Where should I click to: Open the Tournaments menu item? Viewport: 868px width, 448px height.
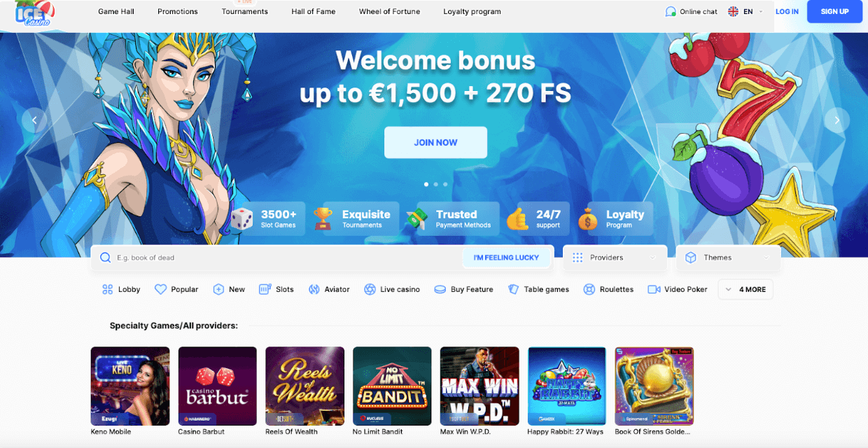tap(245, 11)
